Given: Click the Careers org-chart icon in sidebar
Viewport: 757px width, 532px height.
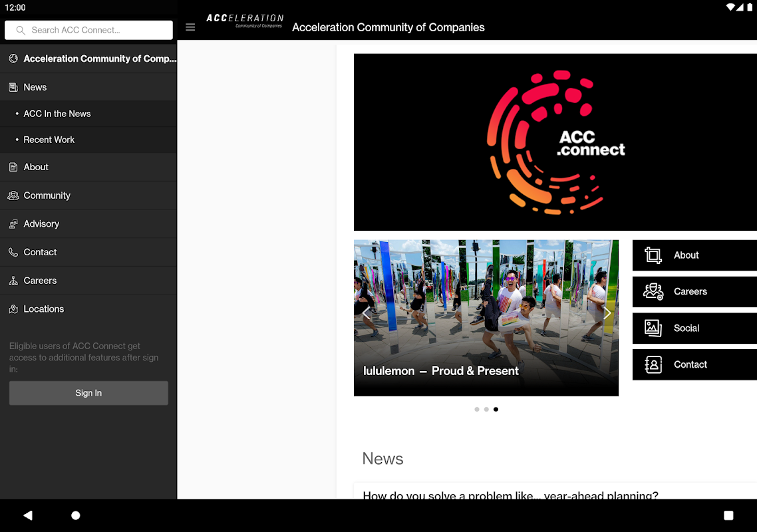Looking at the screenshot, I should point(13,281).
